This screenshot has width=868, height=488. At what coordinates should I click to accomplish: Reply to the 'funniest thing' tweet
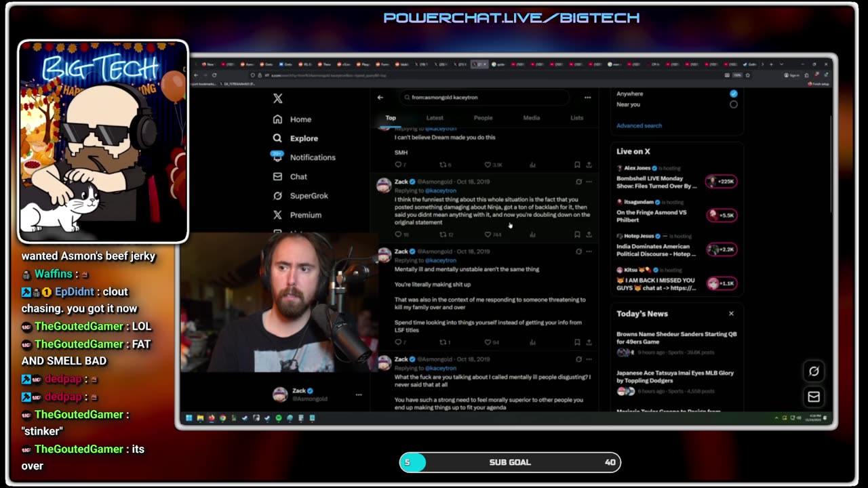(401, 235)
